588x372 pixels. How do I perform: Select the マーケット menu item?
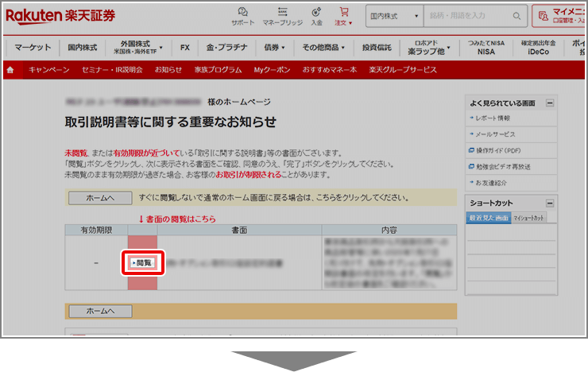tap(33, 48)
